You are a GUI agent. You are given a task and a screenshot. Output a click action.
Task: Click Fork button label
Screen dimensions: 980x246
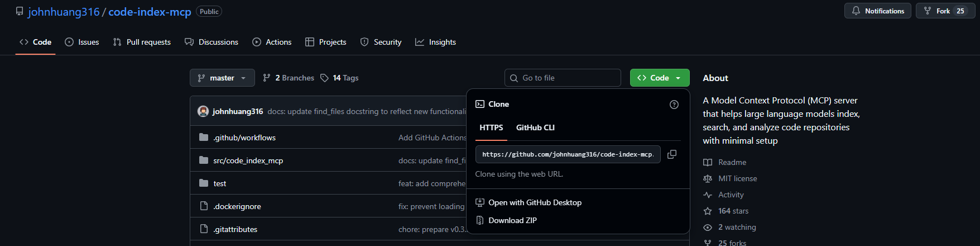(943, 11)
